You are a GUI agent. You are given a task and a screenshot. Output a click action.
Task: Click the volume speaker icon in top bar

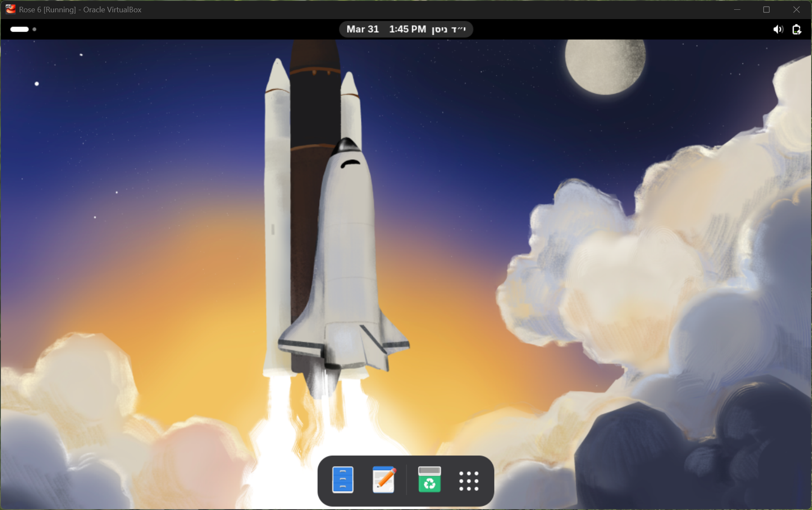(778, 29)
